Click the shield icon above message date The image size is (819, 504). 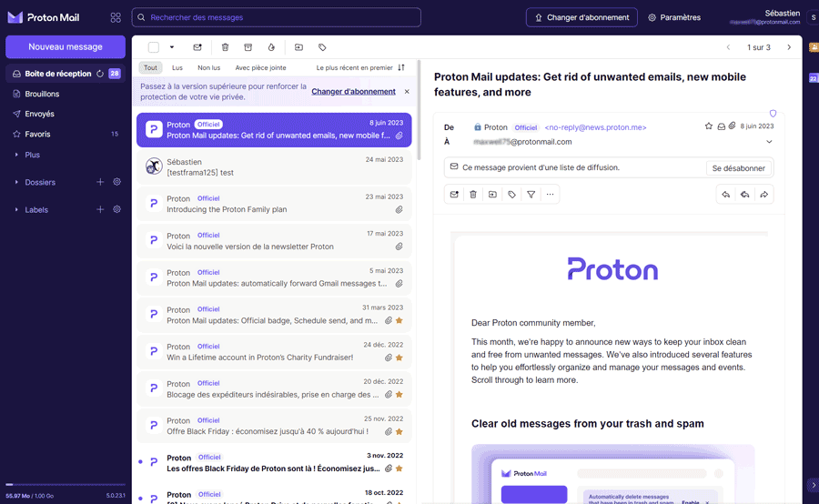pyautogui.click(x=773, y=114)
